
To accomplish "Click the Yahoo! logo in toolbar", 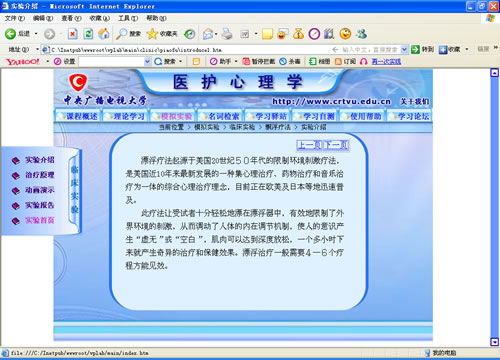I will [x=23, y=62].
